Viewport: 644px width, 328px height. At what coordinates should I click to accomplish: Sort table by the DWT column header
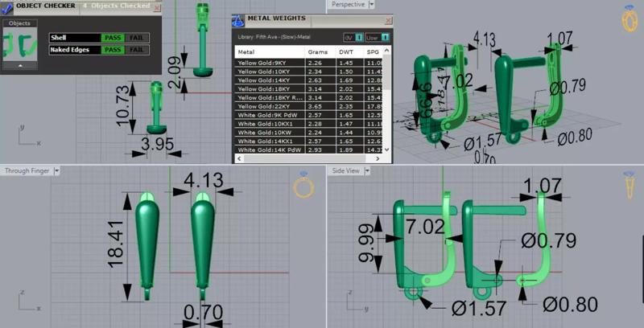point(349,52)
